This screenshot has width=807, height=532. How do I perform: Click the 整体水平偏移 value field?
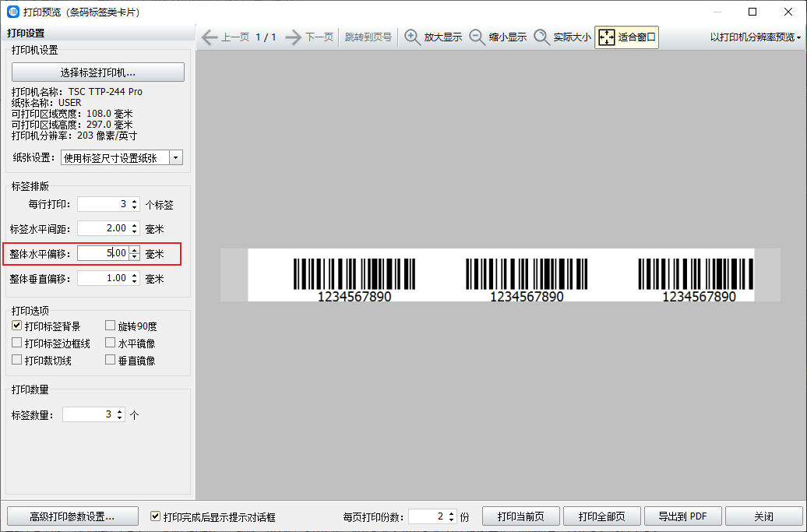(103, 253)
